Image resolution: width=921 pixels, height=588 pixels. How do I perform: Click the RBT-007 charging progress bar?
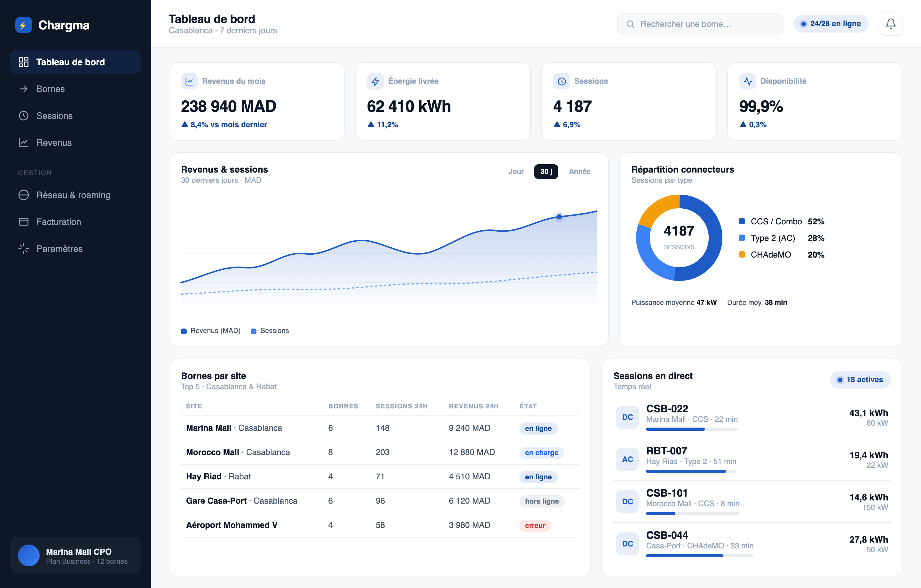pyautogui.click(x=691, y=471)
